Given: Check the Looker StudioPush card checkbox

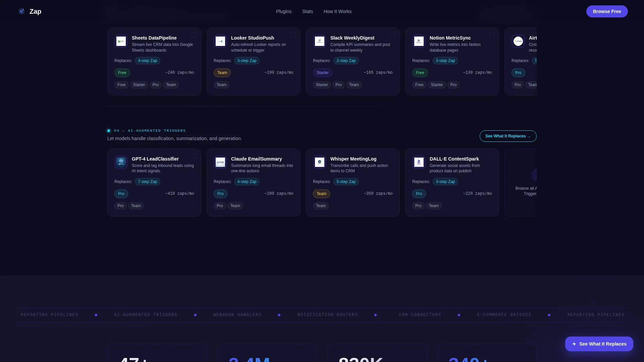Looking at the screenshot, I should pos(293,35).
